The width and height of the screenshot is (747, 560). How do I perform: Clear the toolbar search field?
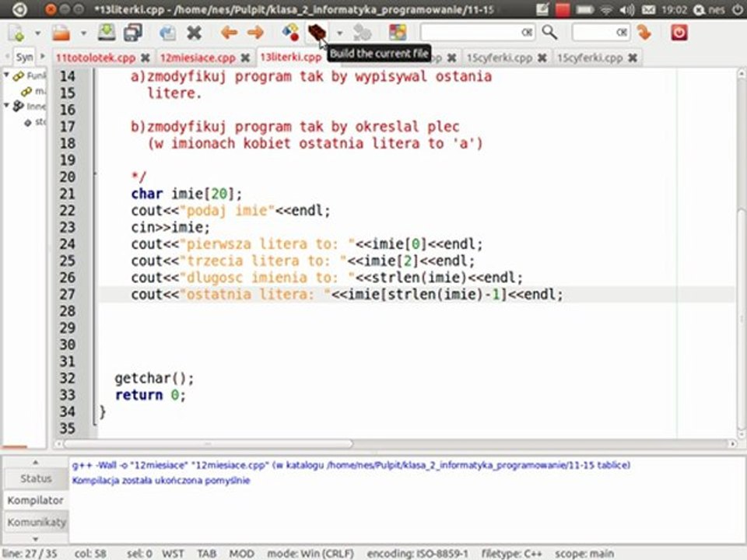[x=527, y=33]
